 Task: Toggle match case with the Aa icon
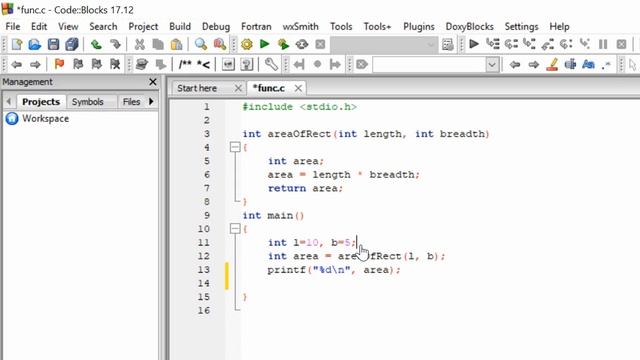588,64
